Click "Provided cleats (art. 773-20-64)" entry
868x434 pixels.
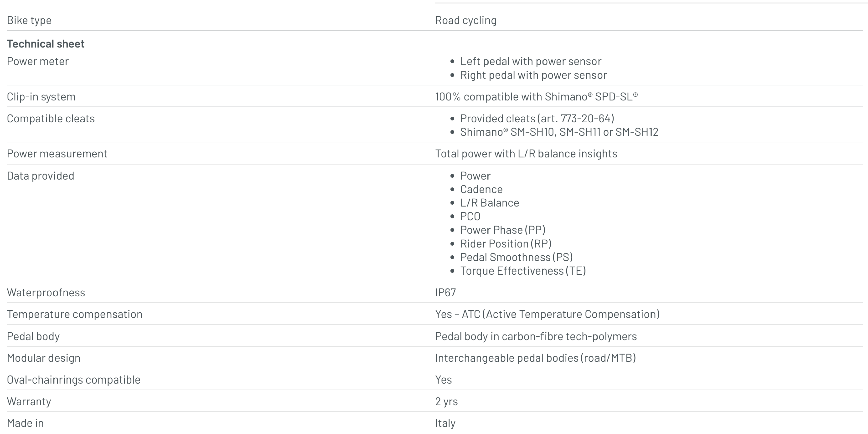click(x=537, y=118)
